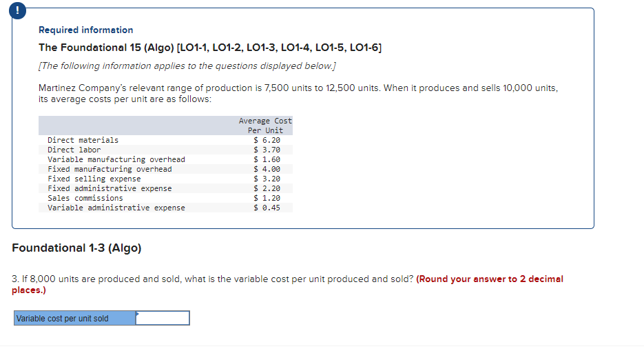The height and width of the screenshot is (349, 644).
Task: Click the $ 3.70 direct labor value
Action: [x=267, y=150]
